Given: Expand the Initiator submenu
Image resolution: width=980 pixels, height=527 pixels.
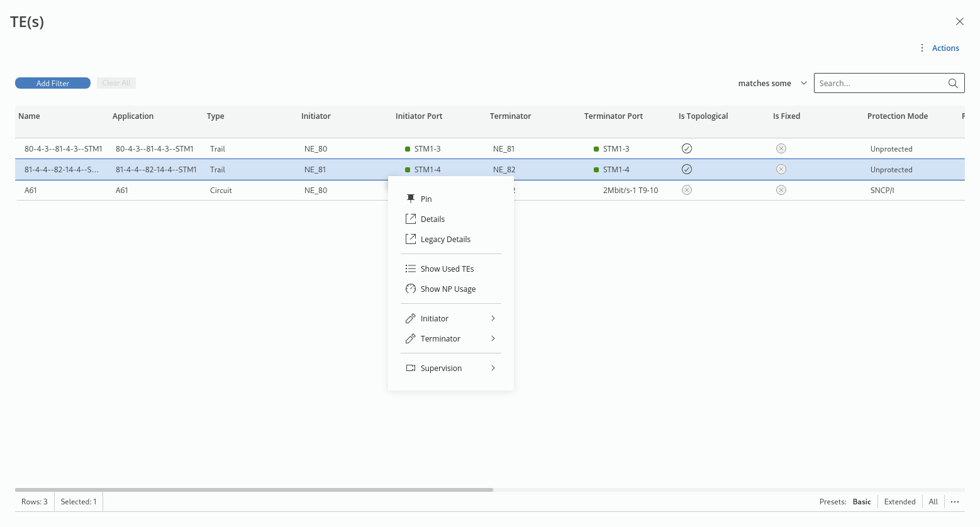Looking at the screenshot, I should coord(493,318).
